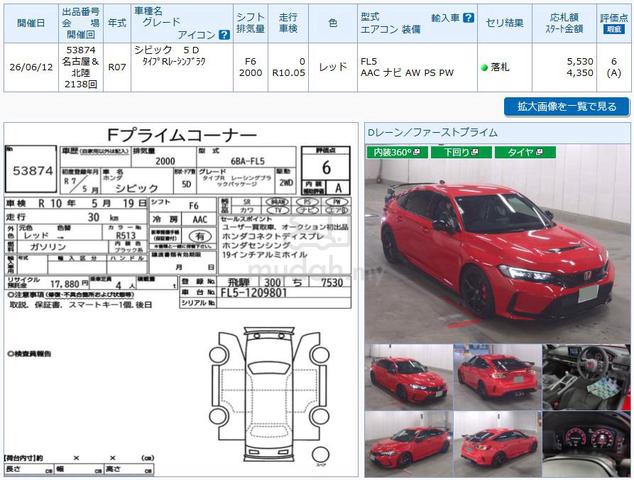Click 年式 column header
The height and width of the screenshot is (480, 634).
coord(117,23)
